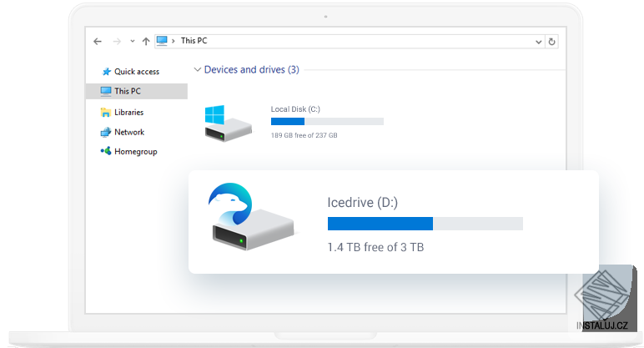The height and width of the screenshot is (348, 644).
Task: Click the chevron after the address bar PC icon
Action: 174,41
